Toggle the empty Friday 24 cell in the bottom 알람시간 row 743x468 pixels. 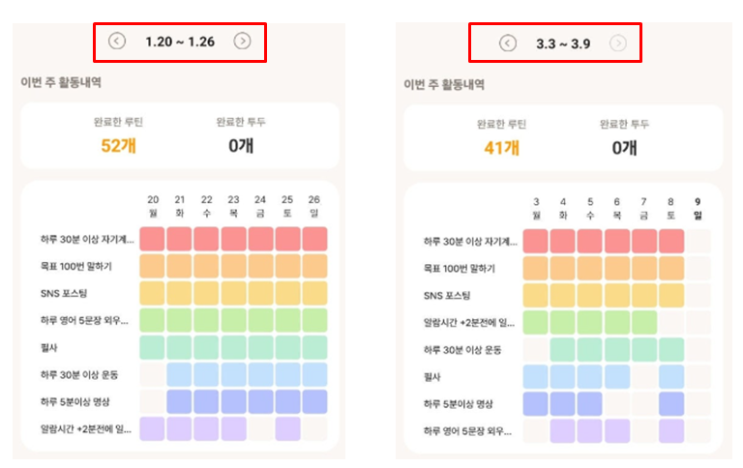pos(260,429)
